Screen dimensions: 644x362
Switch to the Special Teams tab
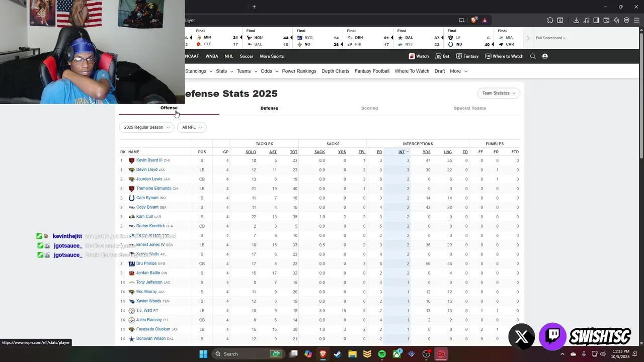(469, 108)
